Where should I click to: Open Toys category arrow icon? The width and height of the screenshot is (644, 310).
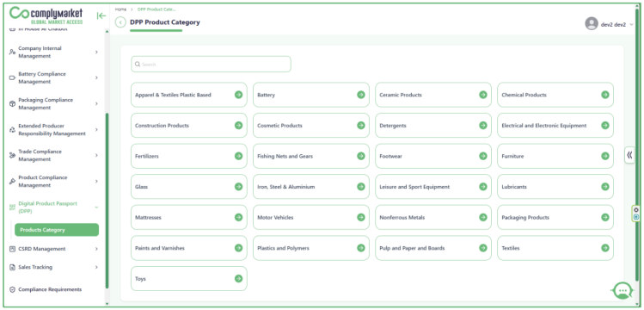(x=239, y=278)
